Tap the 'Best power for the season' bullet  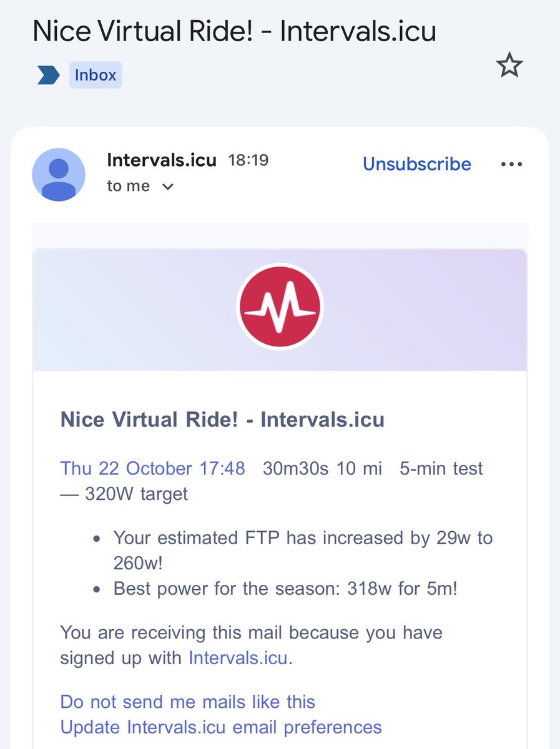(285, 589)
